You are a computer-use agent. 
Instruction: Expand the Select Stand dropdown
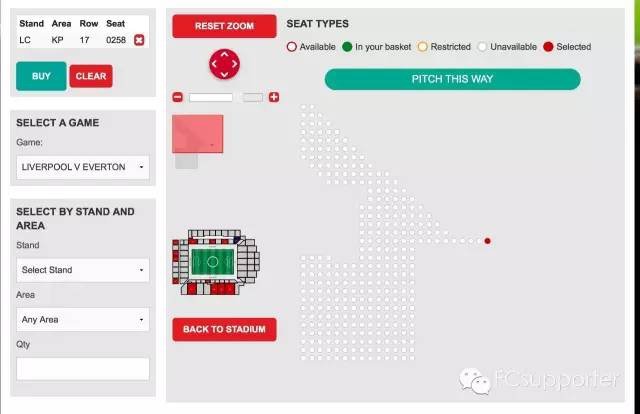83,270
